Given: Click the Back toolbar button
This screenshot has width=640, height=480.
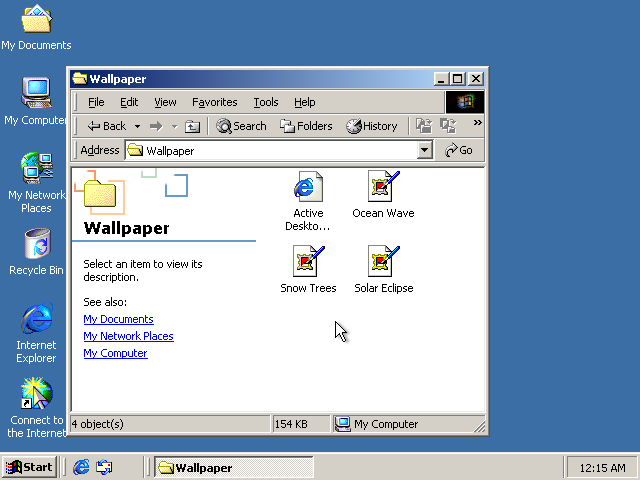Looking at the screenshot, I should [x=107, y=126].
